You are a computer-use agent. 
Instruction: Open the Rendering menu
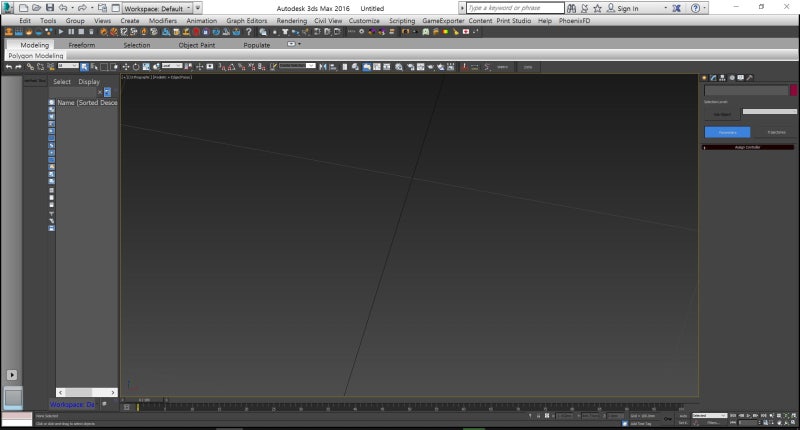point(291,20)
